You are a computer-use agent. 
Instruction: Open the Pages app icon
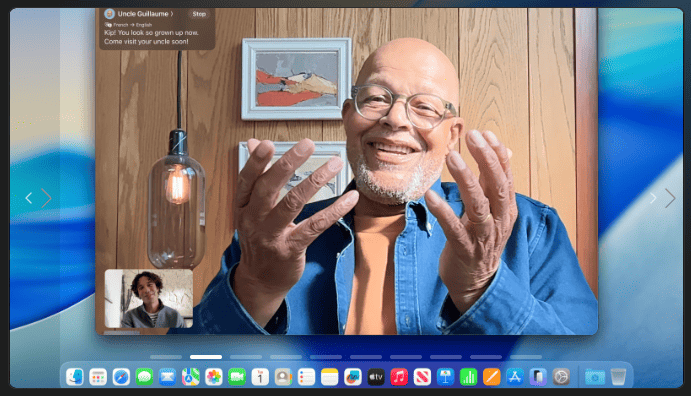[x=492, y=377]
